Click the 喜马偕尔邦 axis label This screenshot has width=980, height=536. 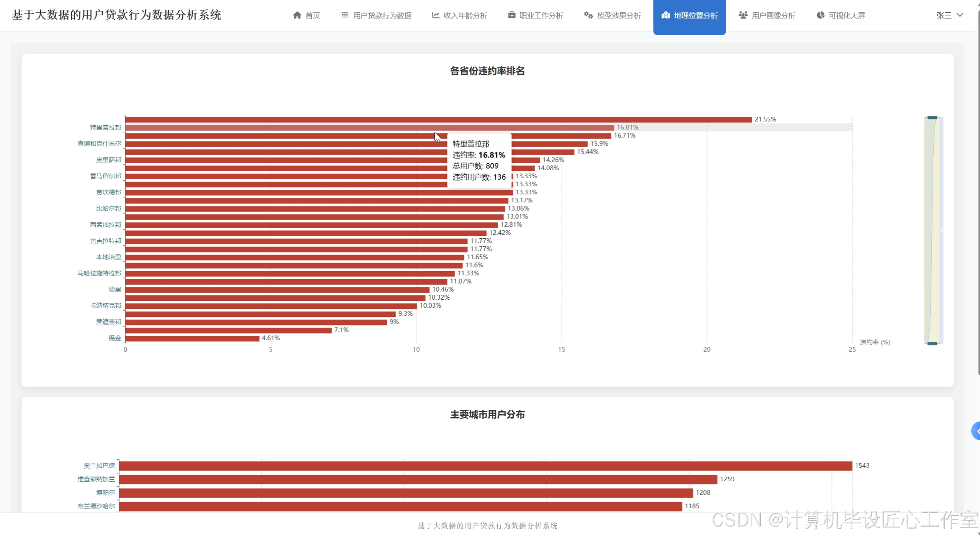(x=105, y=176)
